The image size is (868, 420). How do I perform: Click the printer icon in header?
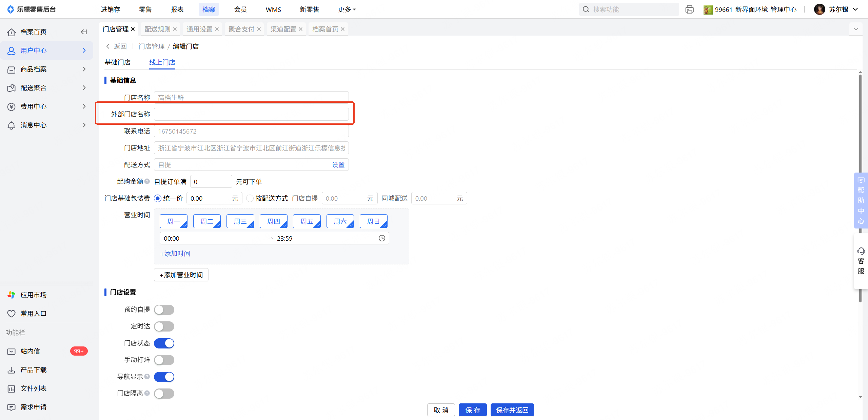(x=689, y=9)
